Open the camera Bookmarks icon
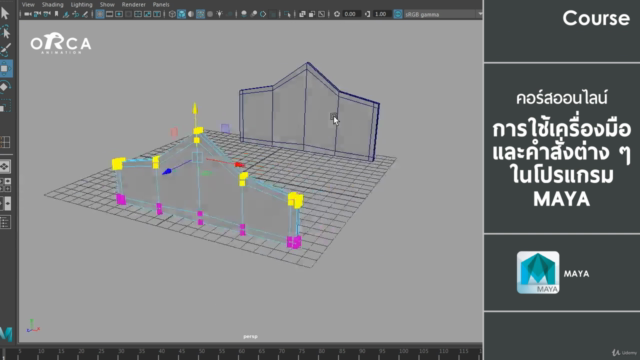Viewport: 640px width, 360px height. pos(56,14)
